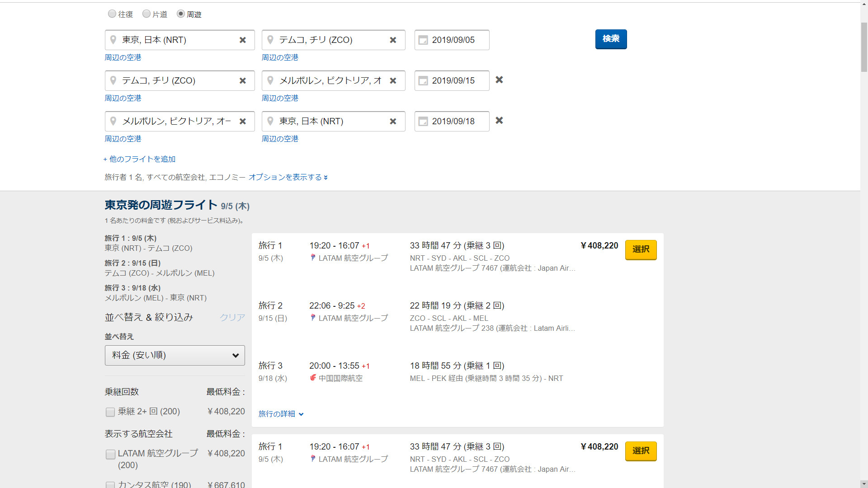Click クリア to reset filters
Viewport: 868px width, 488px height.
[x=232, y=317]
